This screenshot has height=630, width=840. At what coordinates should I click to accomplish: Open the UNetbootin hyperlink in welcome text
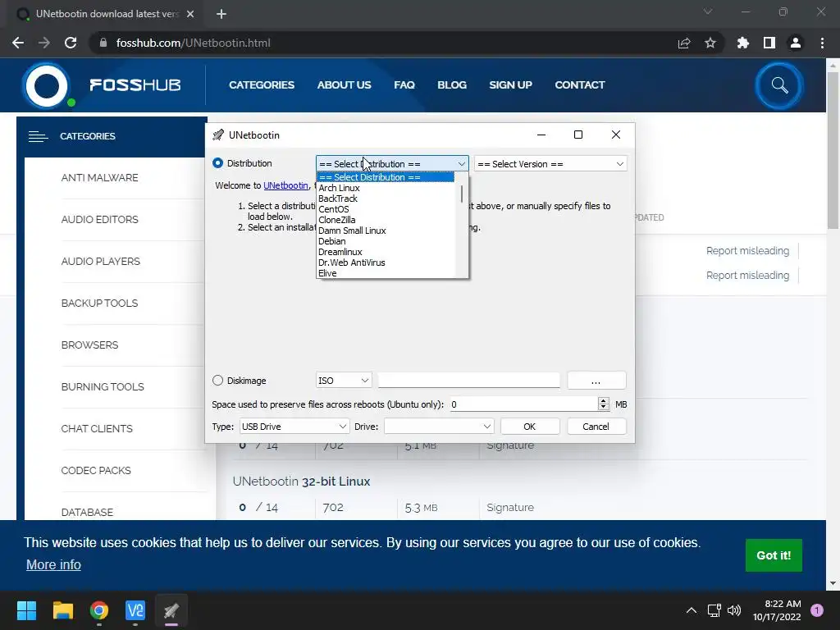[x=286, y=185]
